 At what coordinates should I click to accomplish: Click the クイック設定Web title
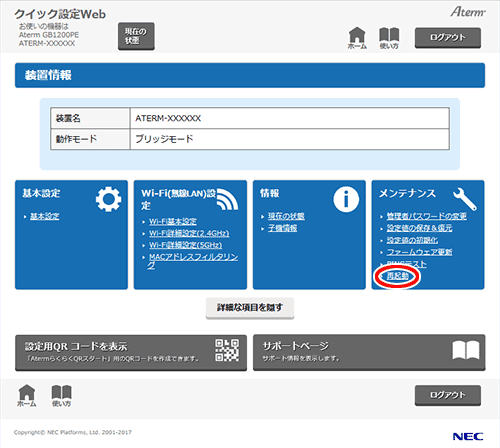[x=60, y=14]
